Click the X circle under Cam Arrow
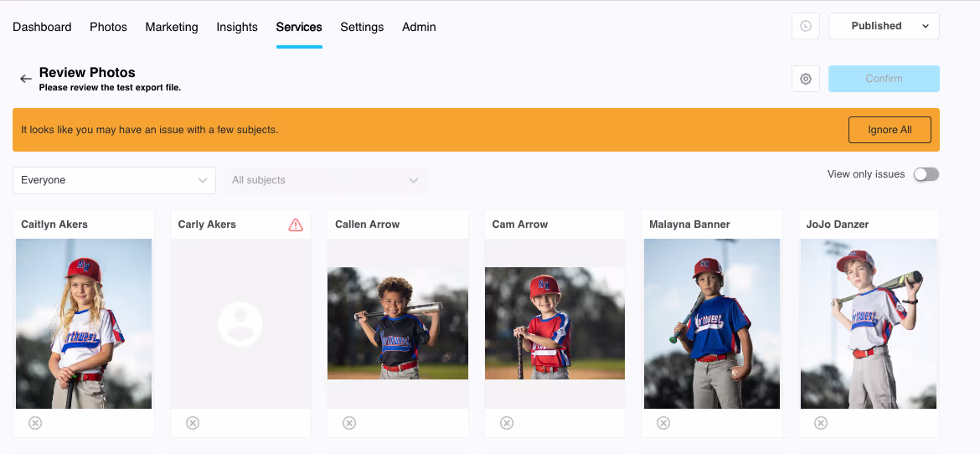Image resolution: width=980 pixels, height=454 pixels. point(507,423)
